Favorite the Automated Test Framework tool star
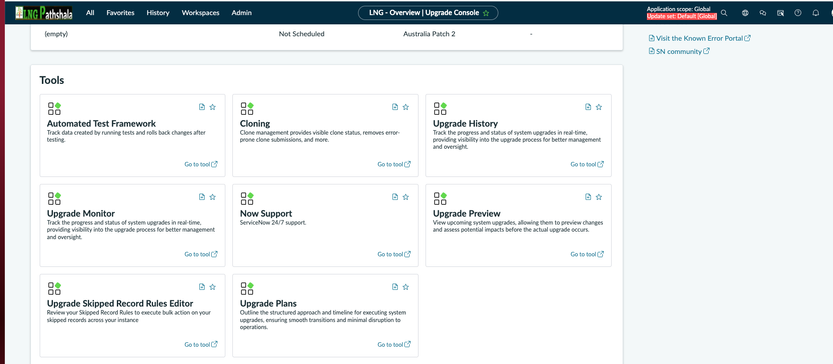 point(212,107)
